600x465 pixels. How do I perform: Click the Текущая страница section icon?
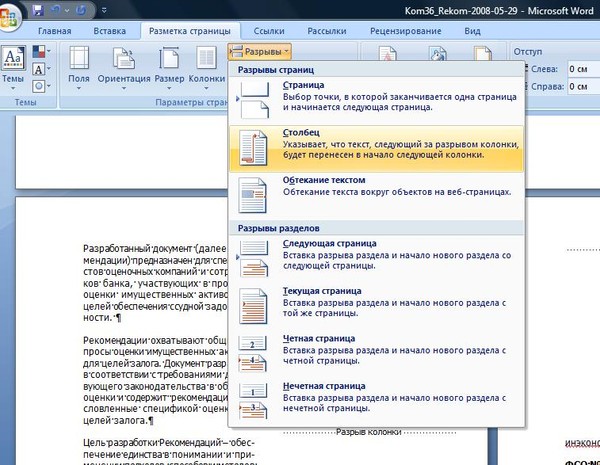coord(253,306)
